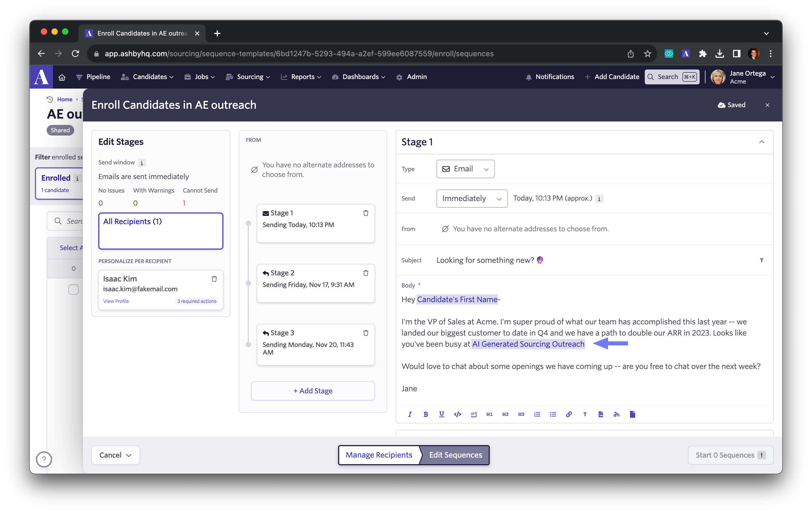The width and height of the screenshot is (812, 513).
Task: Click the underline formatting icon
Action: 442,414
